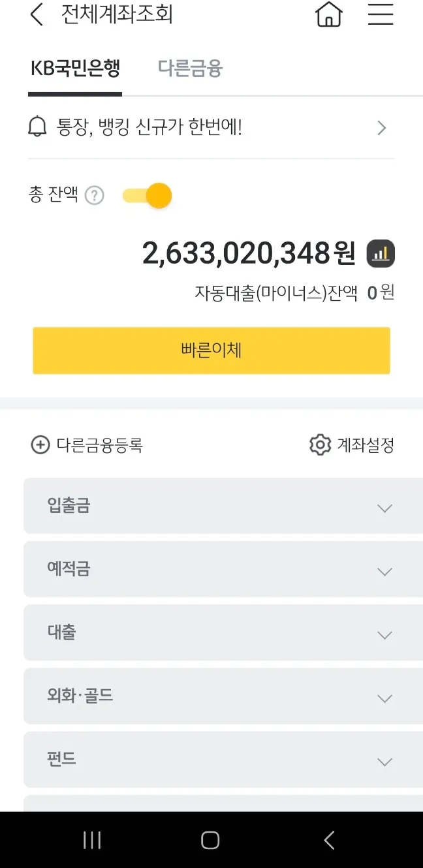
Task: Tap the total balance help icon
Action: click(x=95, y=195)
